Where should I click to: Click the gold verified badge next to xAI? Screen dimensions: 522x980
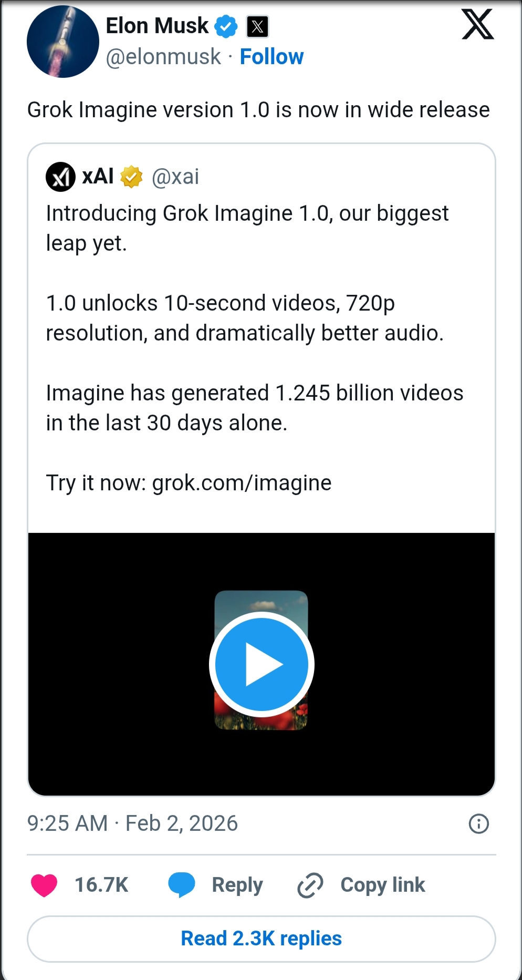[x=130, y=177]
